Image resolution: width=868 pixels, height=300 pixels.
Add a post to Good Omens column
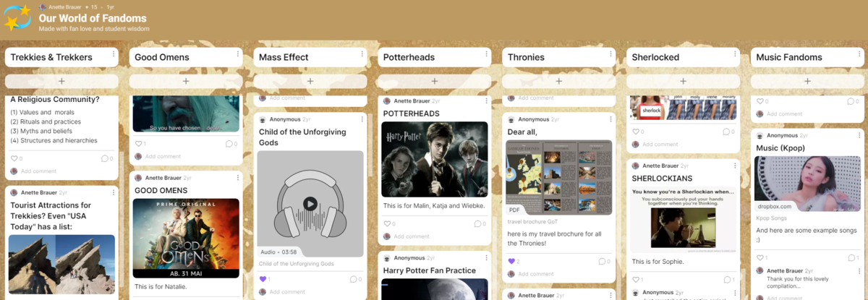(x=185, y=82)
